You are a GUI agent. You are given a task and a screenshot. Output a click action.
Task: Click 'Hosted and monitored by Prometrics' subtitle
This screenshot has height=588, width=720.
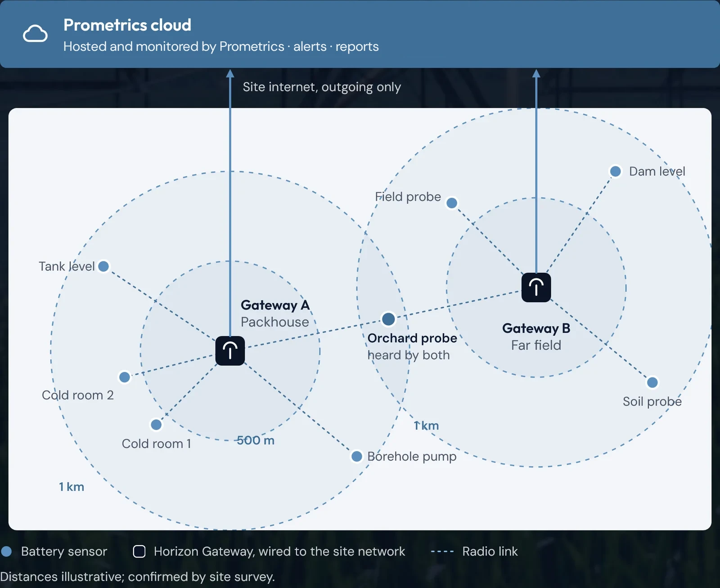pyautogui.click(x=174, y=46)
